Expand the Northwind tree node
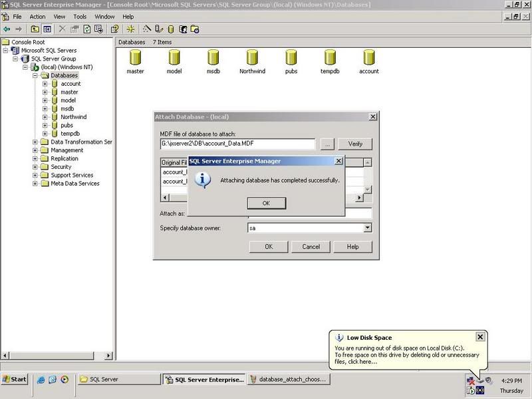Image resolution: width=532 pixels, height=399 pixels. [x=45, y=117]
